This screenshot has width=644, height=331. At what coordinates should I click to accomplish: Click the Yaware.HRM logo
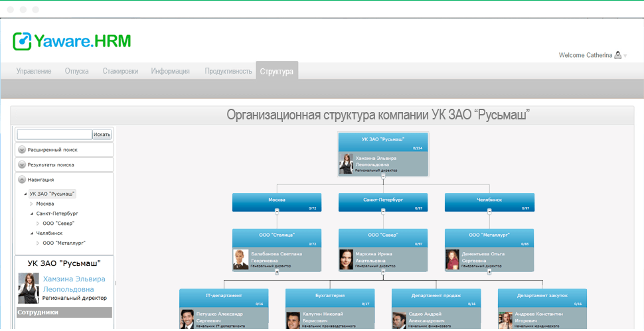tap(72, 41)
